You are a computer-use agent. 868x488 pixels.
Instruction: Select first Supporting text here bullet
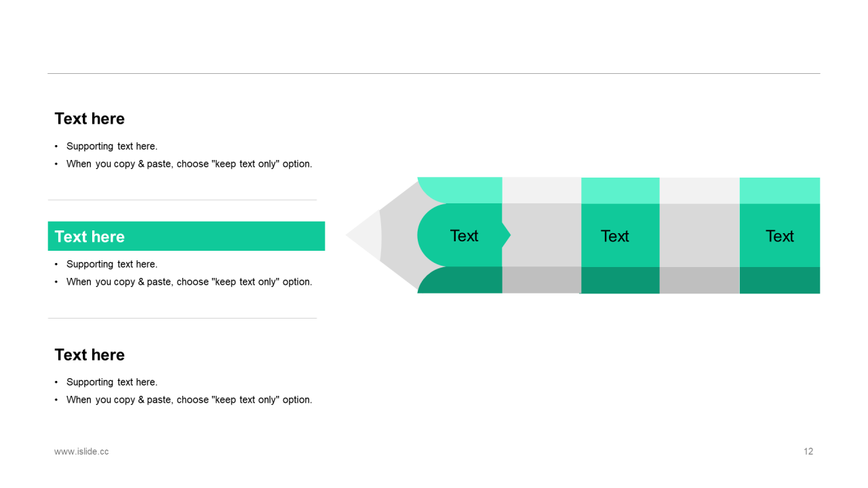coord(112,146)
